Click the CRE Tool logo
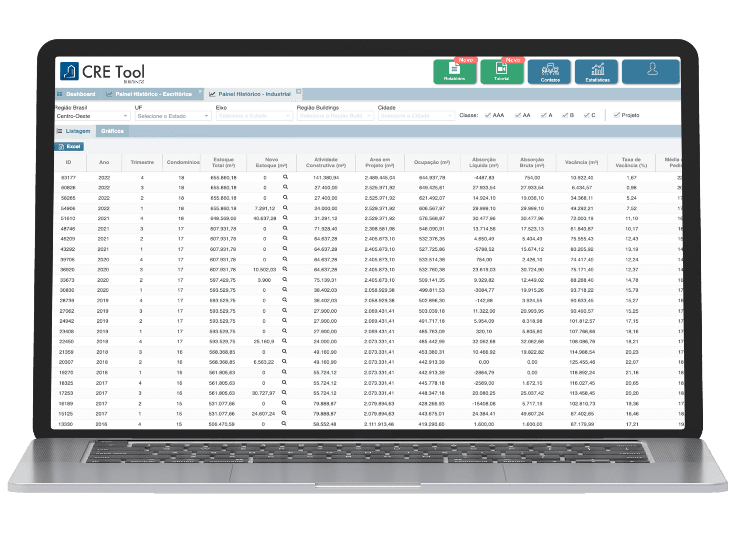 coord(102,72)
